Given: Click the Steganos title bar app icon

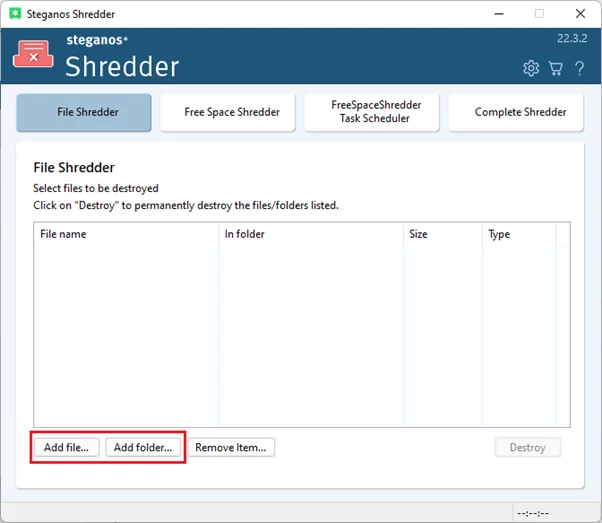Looking at the screenshot, I should click(x=15, y=14).
